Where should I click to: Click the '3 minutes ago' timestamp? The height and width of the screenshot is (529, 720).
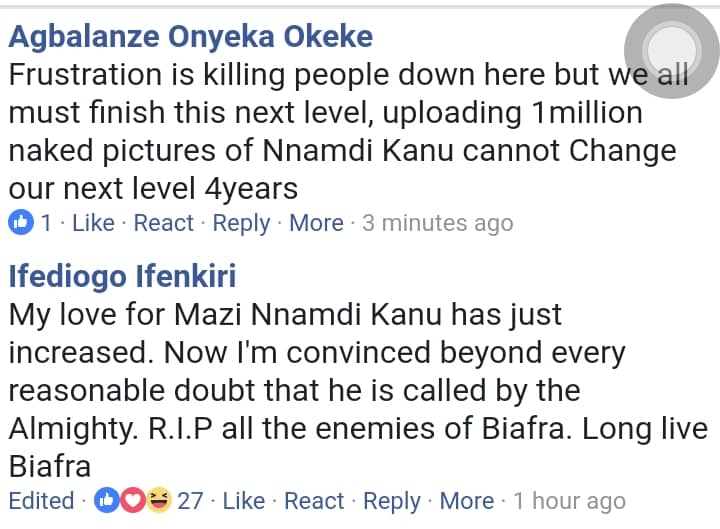437,222
